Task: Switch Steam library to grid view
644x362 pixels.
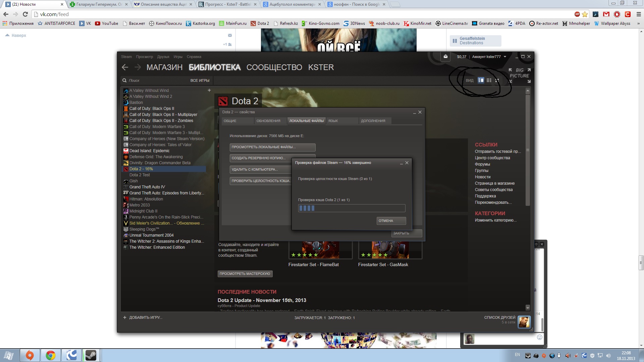Action: pyautogui.click(x=497, y=80)
